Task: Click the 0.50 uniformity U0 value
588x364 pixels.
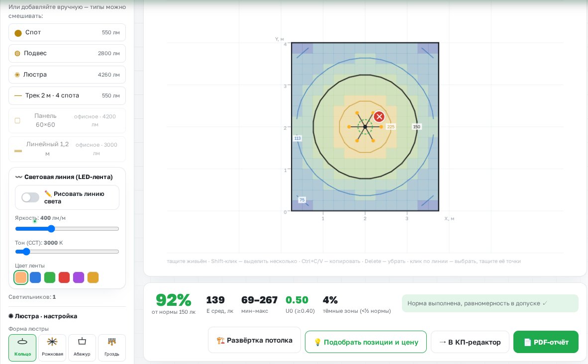Action: (297, 300)
